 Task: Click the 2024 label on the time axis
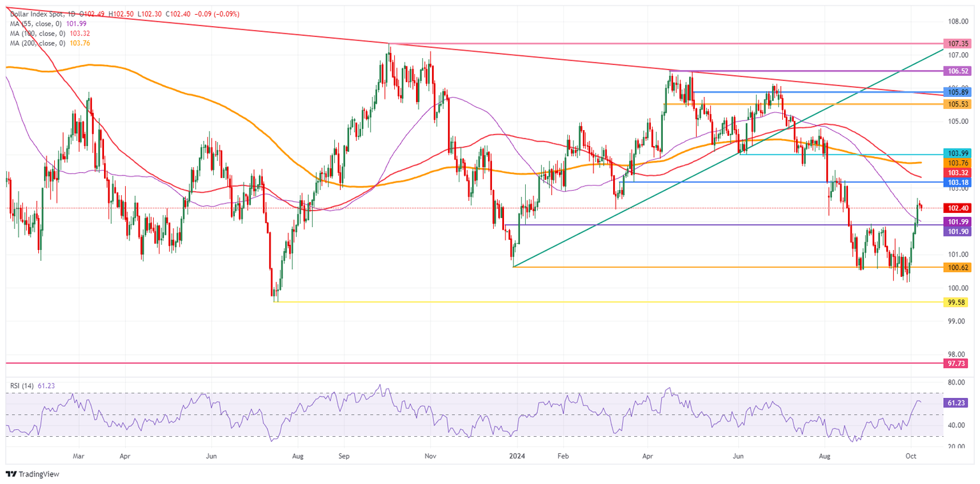(x=517, y=457)
